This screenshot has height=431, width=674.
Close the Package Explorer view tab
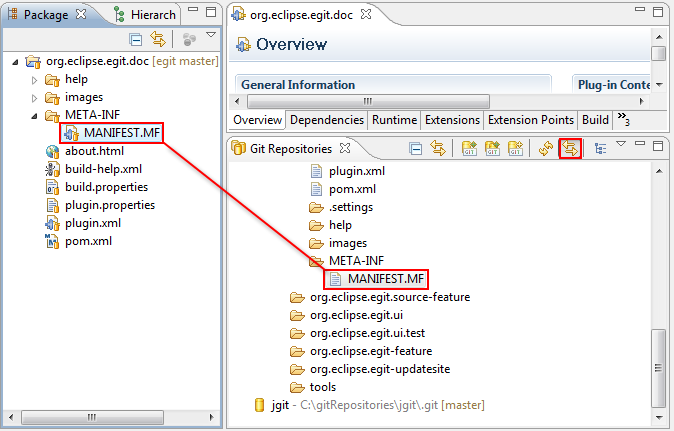tap(81, 14)
